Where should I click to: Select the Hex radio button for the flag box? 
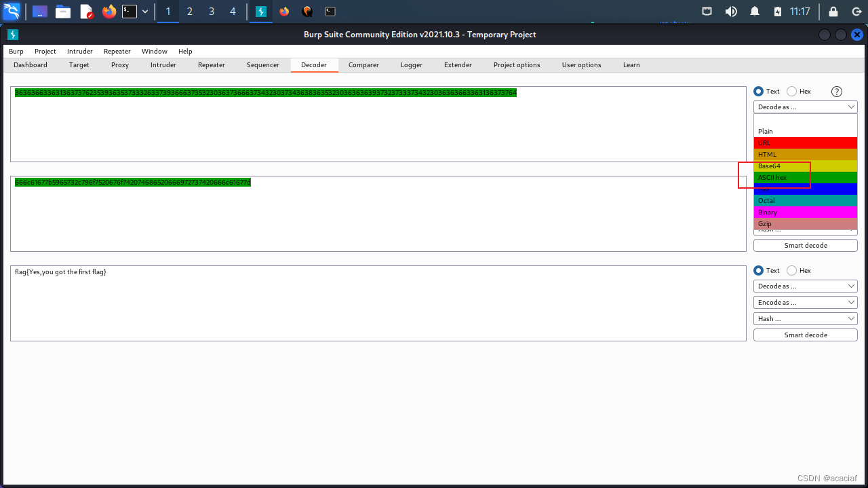pyautogui.click(x=791, y=270)
